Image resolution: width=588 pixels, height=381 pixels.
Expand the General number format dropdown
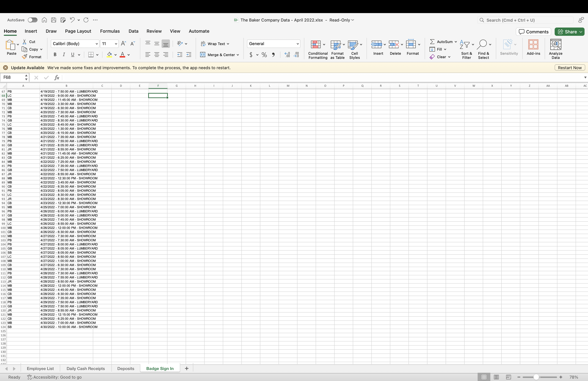[x=297, y=44]
